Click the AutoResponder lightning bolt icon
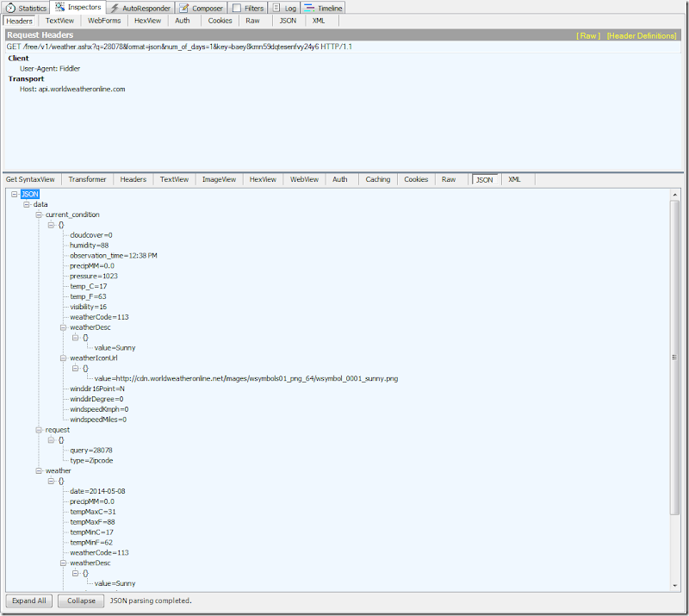 click(114, 8)
